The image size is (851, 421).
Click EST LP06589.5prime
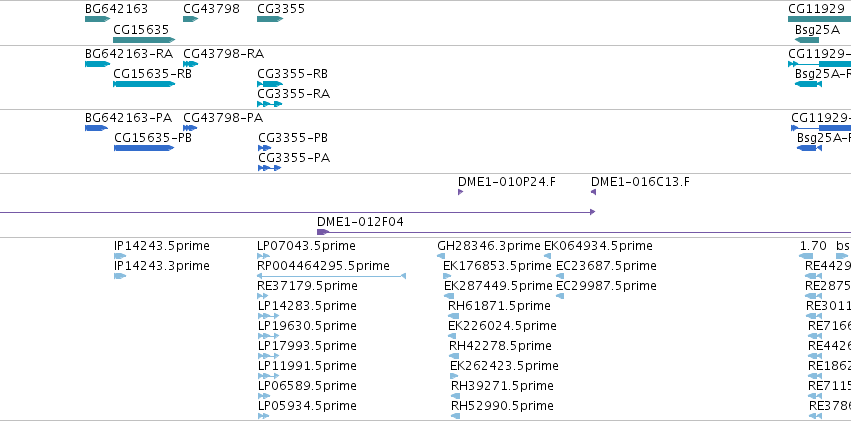(307, 386)
